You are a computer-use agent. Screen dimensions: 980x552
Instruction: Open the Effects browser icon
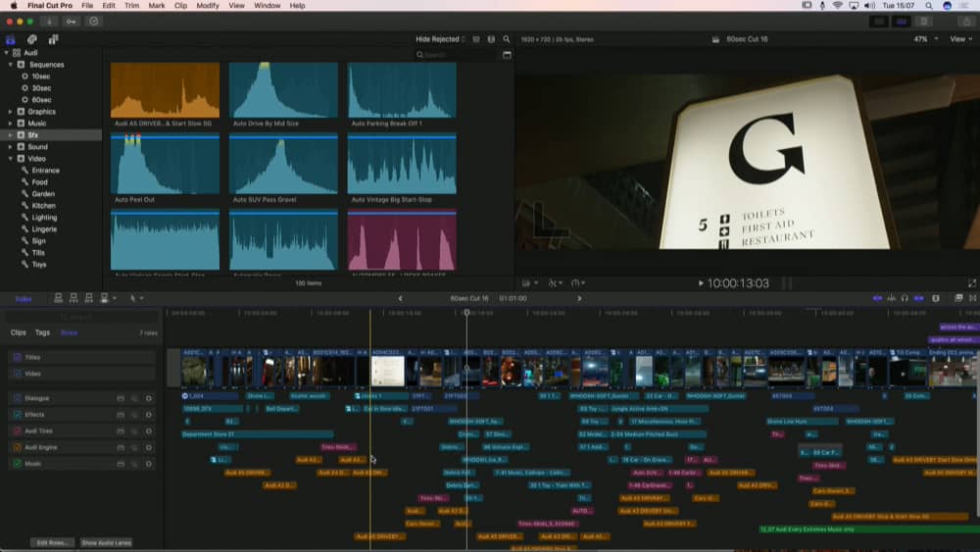(x=958, y=298)
